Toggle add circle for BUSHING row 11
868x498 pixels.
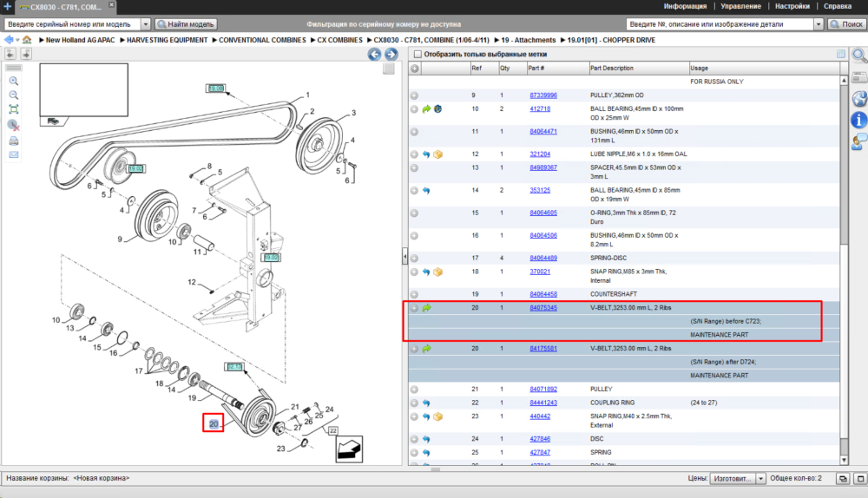[414, 132]
